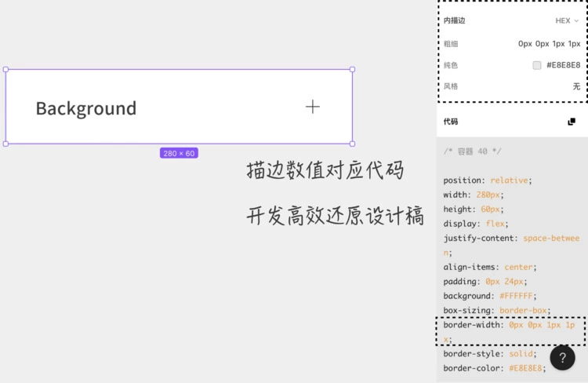Select the 代码 panel header
Image resolution: width=588 pixels, height=383 pixels.
[451, 122]
